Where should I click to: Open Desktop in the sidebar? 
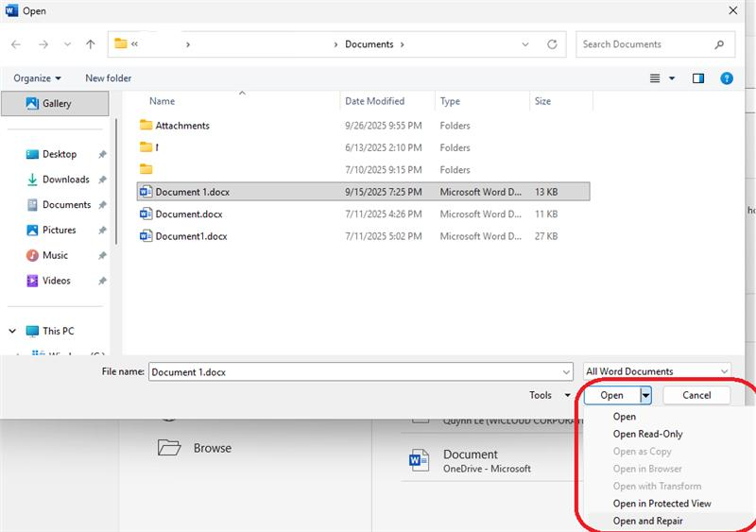click(60, 154)
